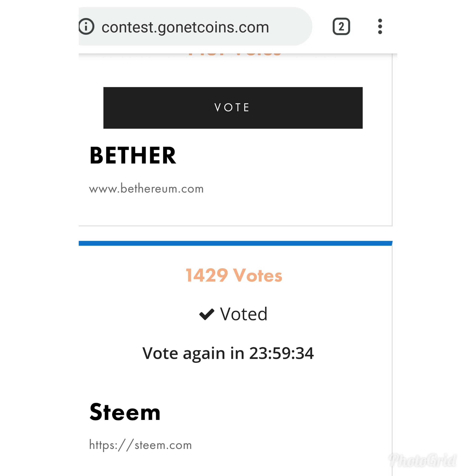Click the PhotoGrid watermark

(x=422, y=460)
